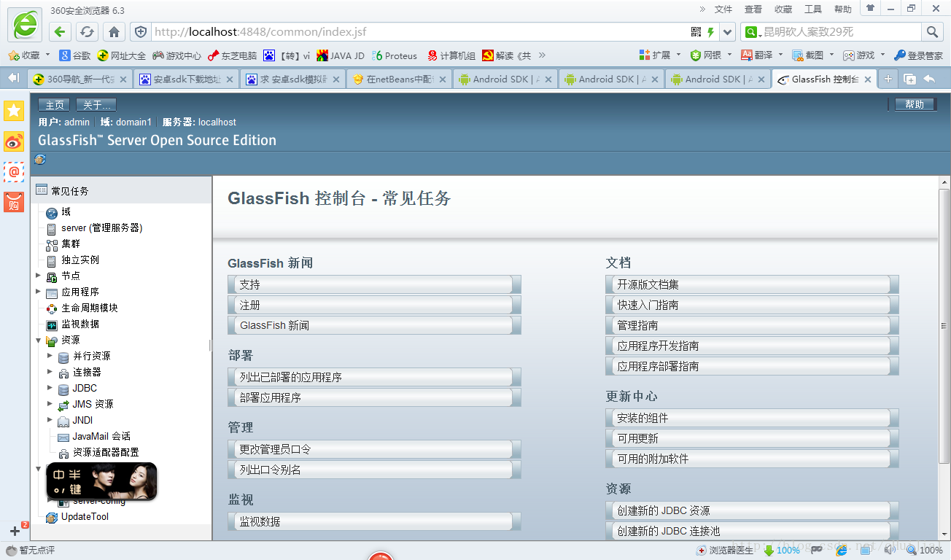Click the QR code icon in address bar
951x560 pixels.
point(696,32)
